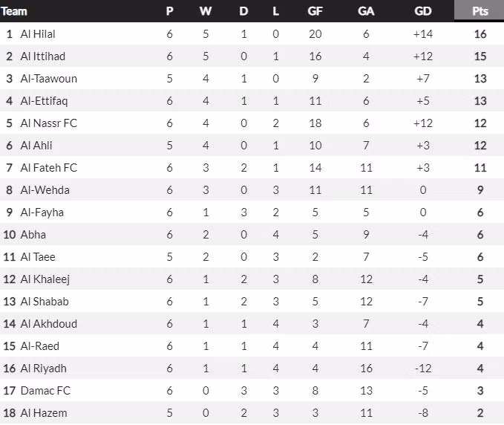This screenshot has width=504, height=425.
Task: Click Al Hilal's 16 points value
Action: point(480,34)
